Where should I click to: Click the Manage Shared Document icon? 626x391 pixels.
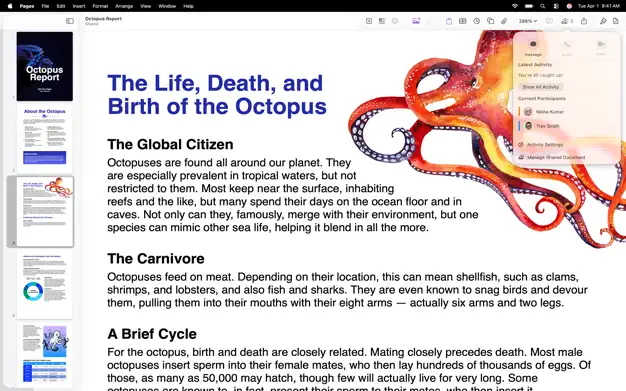pos(521,157)
